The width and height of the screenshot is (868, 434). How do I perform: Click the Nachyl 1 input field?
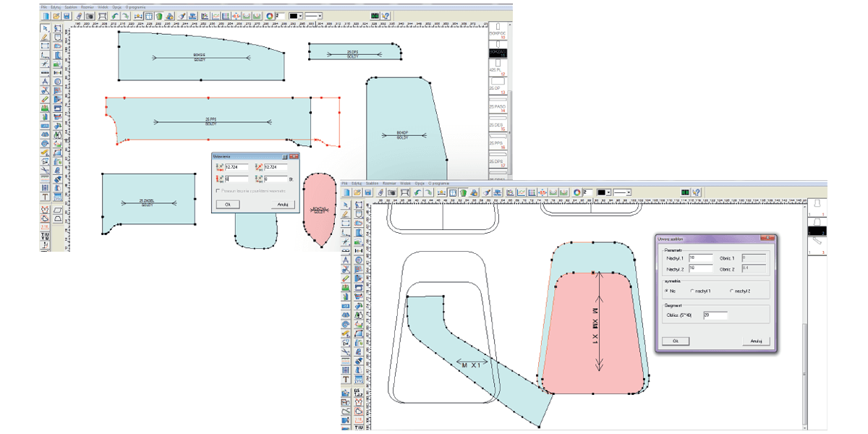pos(702,258)
